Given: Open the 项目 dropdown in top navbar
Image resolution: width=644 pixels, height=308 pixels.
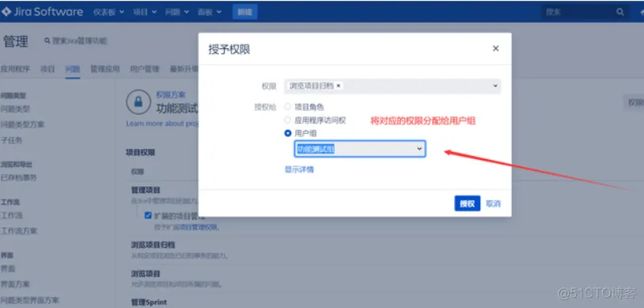Looking at the screenshot, I should coord(145,12).
